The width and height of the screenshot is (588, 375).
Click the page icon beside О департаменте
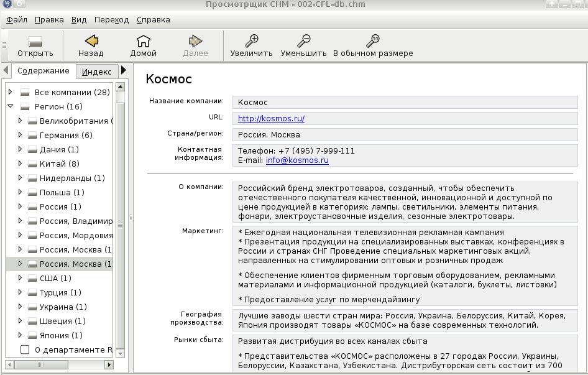pos(25,350)
